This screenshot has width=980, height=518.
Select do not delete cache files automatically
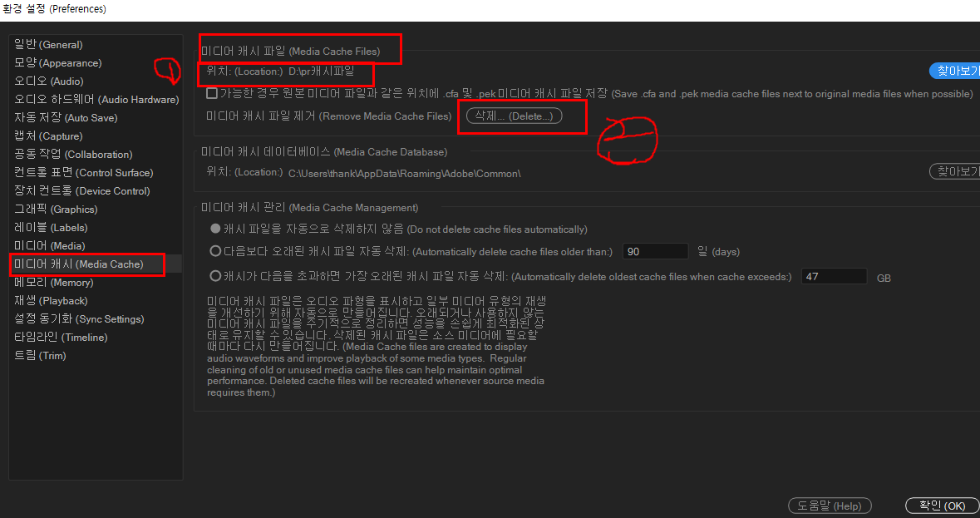pos(214,229)
